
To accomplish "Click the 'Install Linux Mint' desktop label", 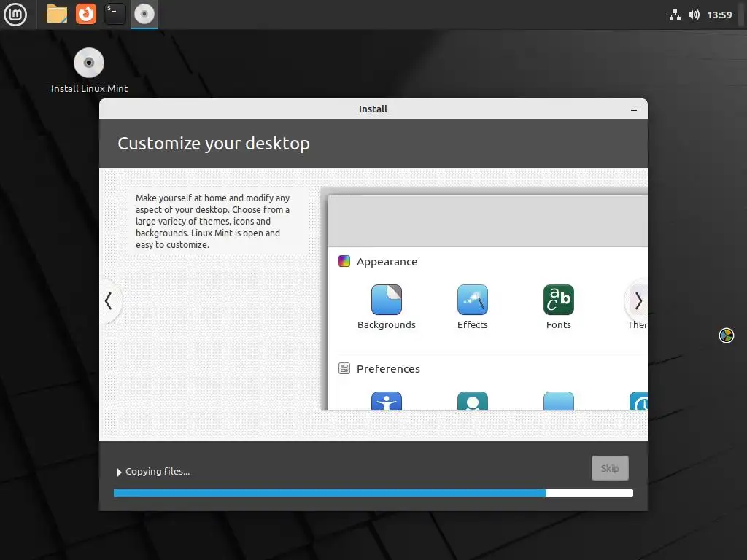I will point(89,88).
